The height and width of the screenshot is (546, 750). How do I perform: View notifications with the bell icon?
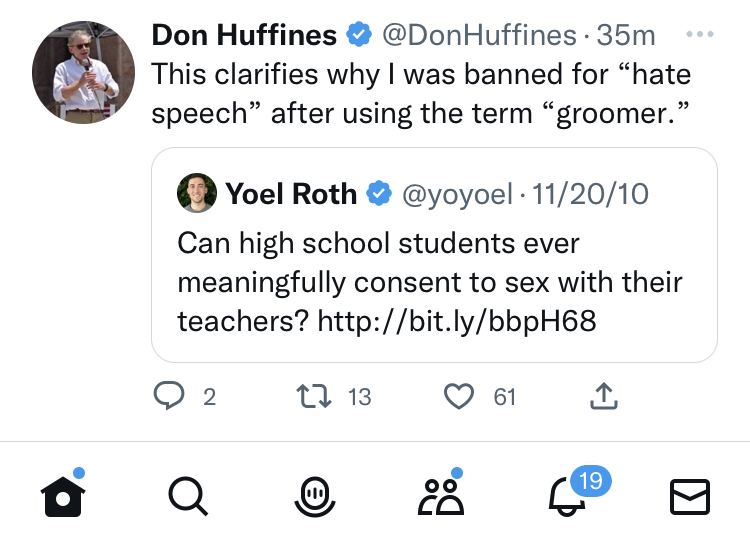(x=566, y=496)
